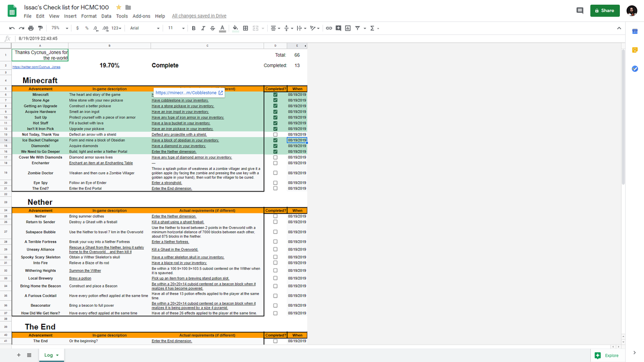Insert a comment using the toolbar icon
This screenshot has width=644, height=362.
click(338, 28)
